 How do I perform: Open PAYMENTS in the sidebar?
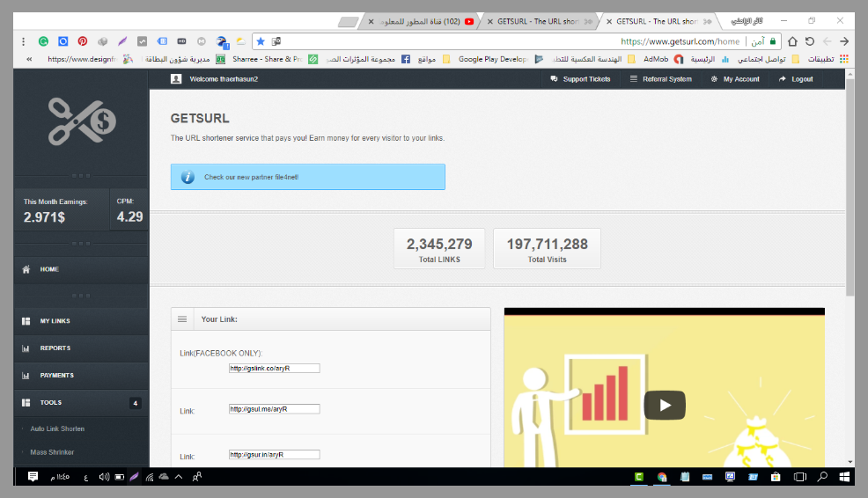[81, 375]
